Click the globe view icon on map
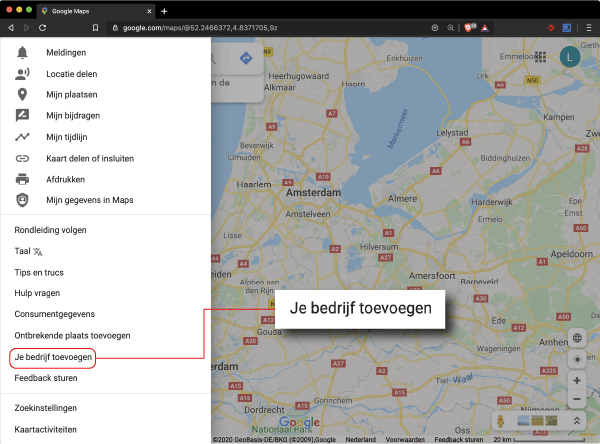 point(577,338)
